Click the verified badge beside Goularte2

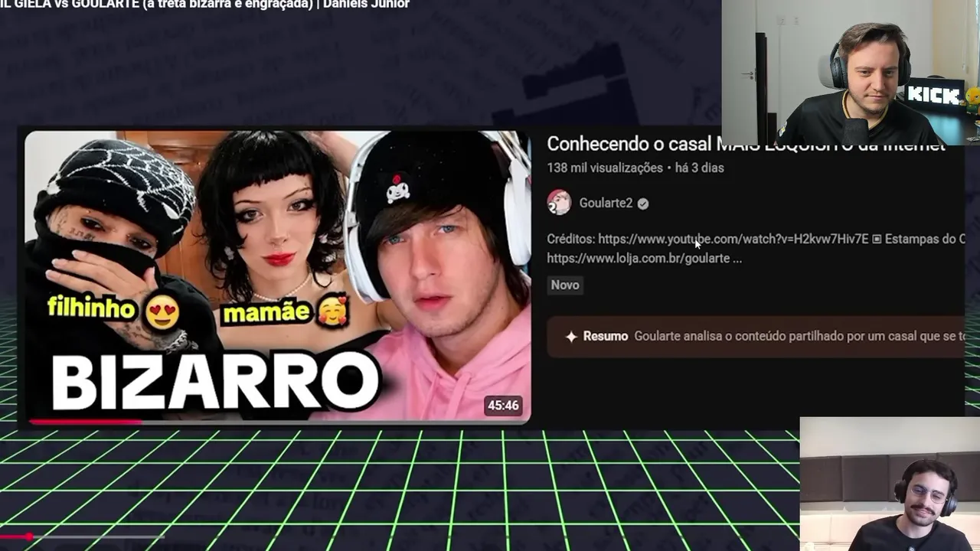click(x=643, y=204)
